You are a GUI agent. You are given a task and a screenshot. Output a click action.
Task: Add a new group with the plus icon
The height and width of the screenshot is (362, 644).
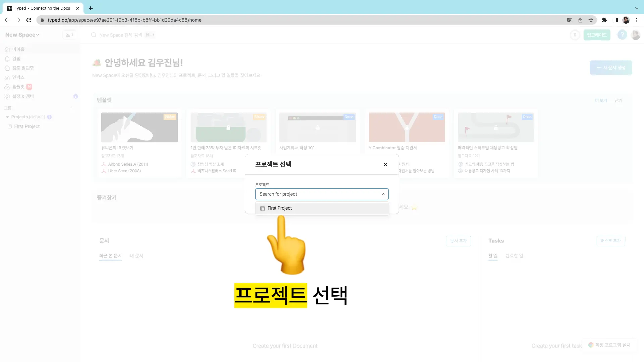[x=72, y=108]
